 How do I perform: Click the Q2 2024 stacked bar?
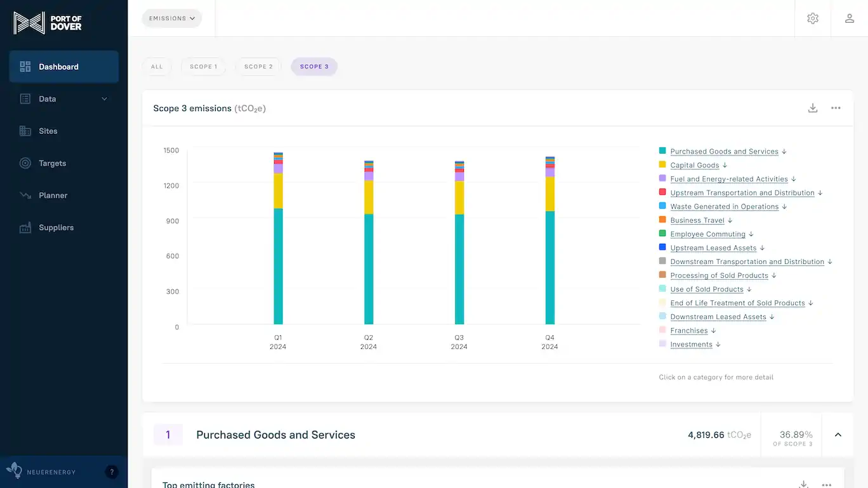[x=369, y=242]
